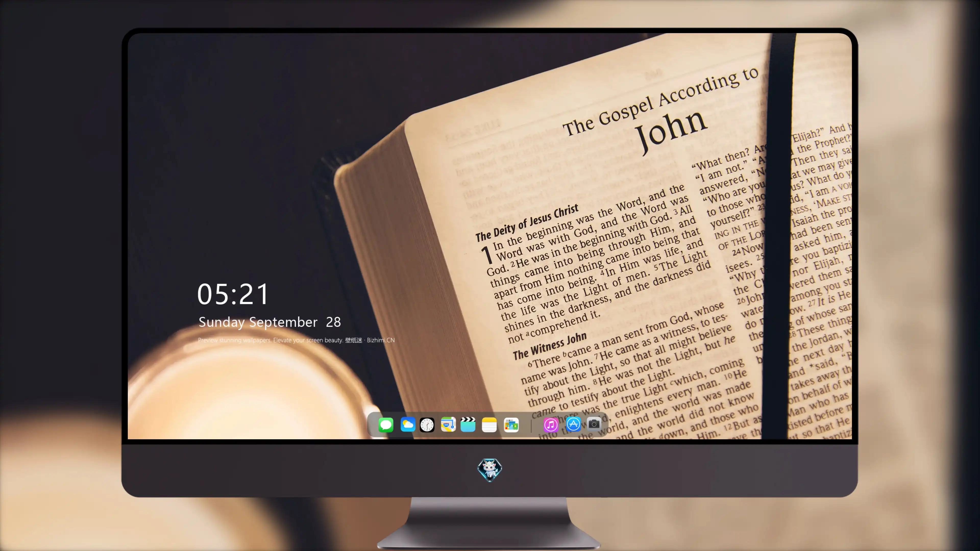Open the picture collage app in the dock

click(511, 425)
